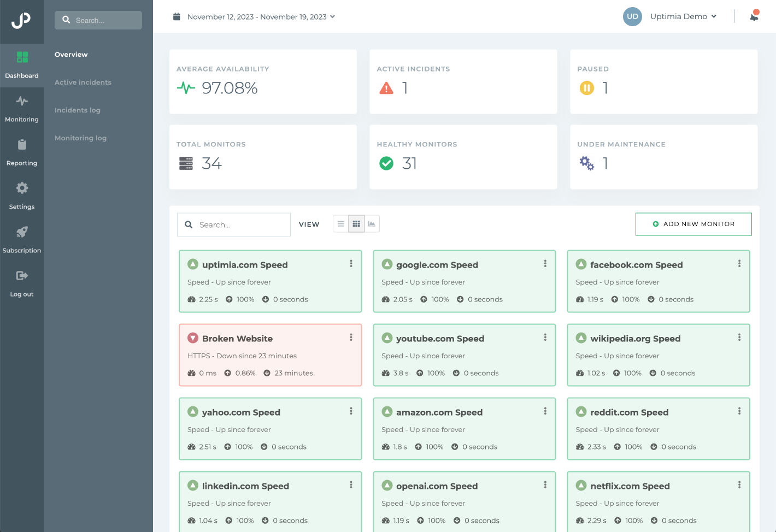Open the Subscription rocket icon
The width and height of the screenshot is (776, 532).
click(x=22, y=232)
